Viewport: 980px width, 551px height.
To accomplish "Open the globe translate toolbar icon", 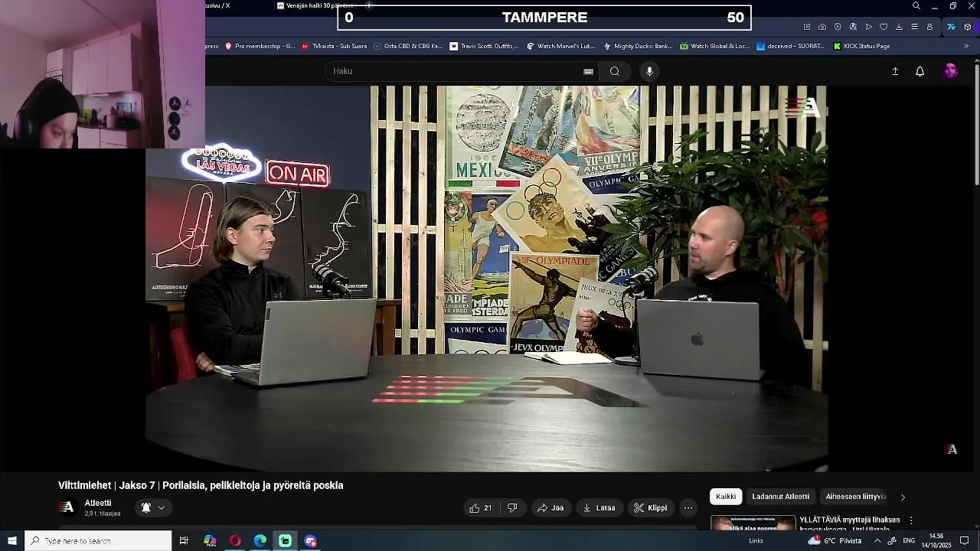I will [x=853, y=27].
